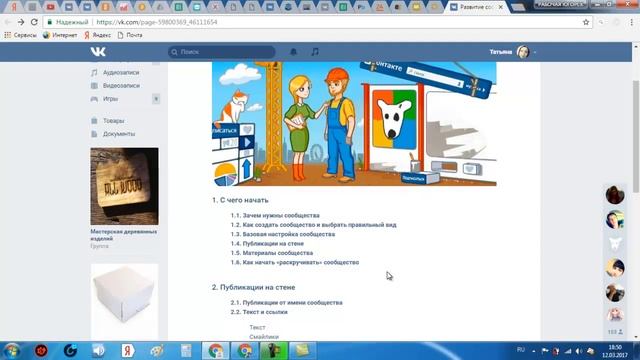This screenshot has height=360, width=640.
Task: Open '1.5. Материалы сообщества'
Action: (272, 253)
